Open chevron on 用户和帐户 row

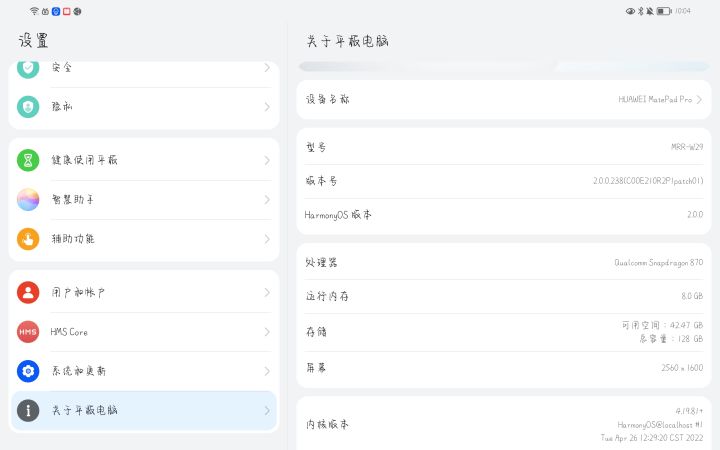267,292
